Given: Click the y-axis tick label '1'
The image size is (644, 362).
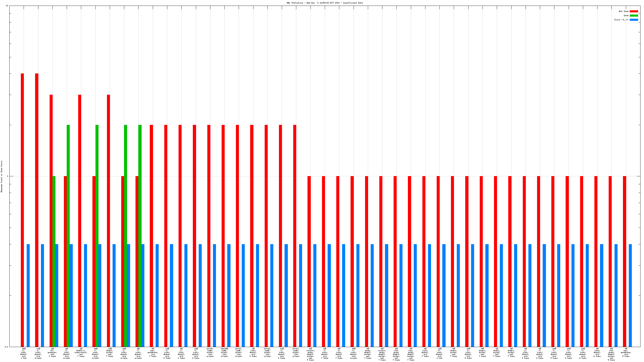Looking at the screenshot, I should click(7, 176).
